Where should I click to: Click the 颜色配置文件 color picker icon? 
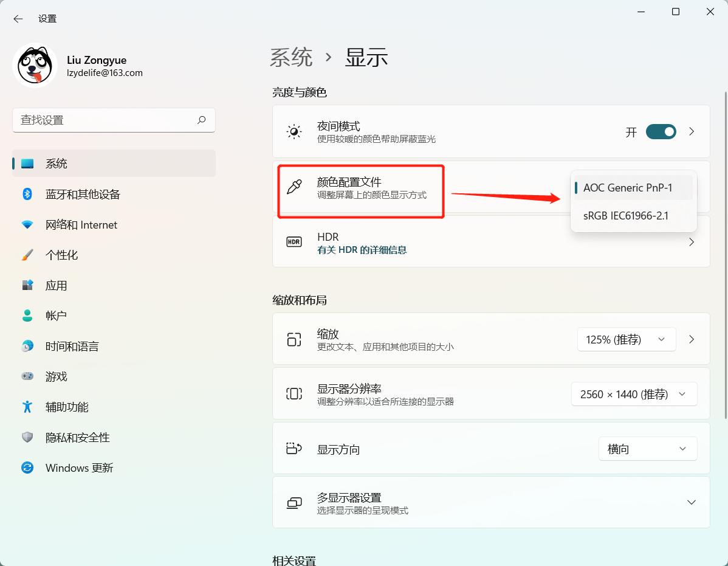point(294,187)
